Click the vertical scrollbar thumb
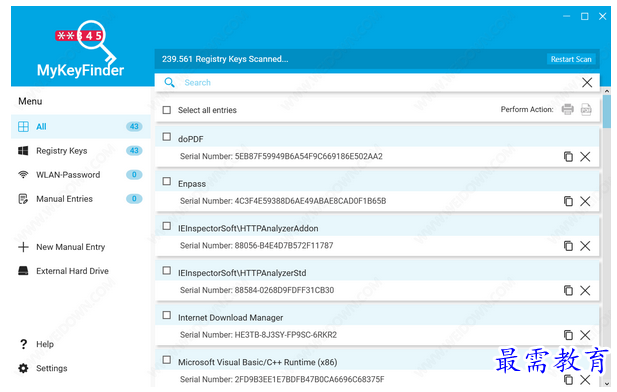This screenshot has width=617, height=392. pos(606,111)
